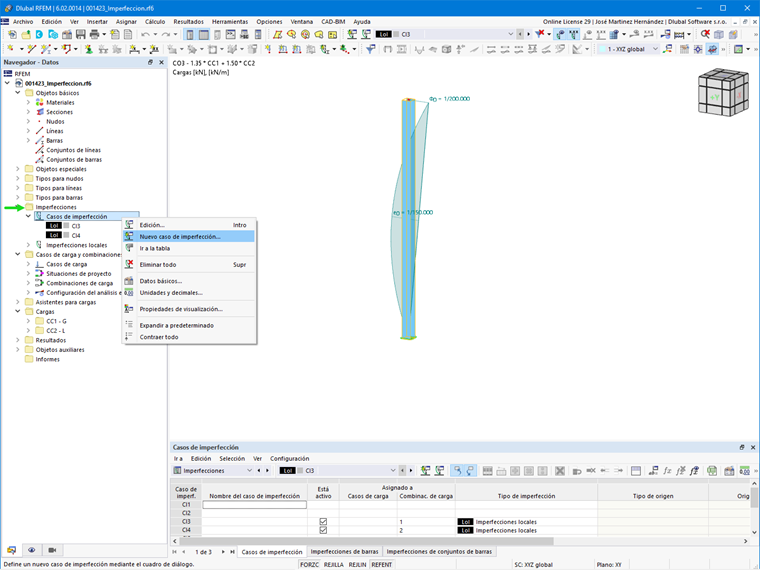Click the light-blue swatch beside 1 - XYZ global
Viewport: 760px width, 570px height.
tap(602, 49)
